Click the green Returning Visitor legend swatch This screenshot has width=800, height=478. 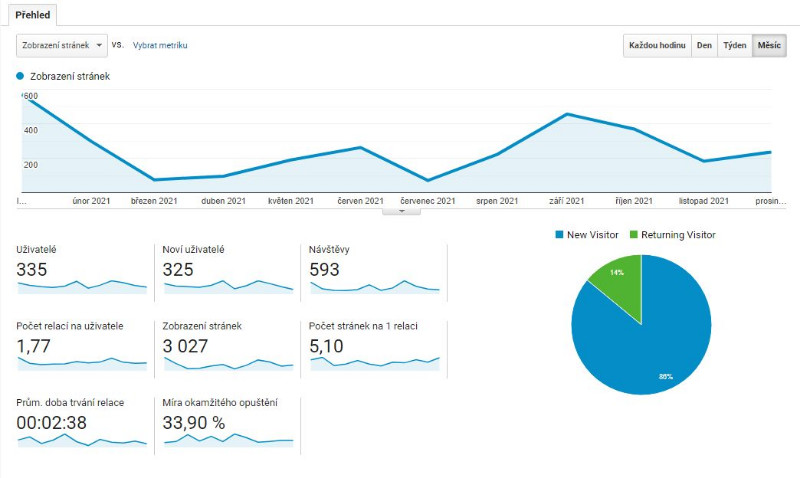click(x=633, y=235)
